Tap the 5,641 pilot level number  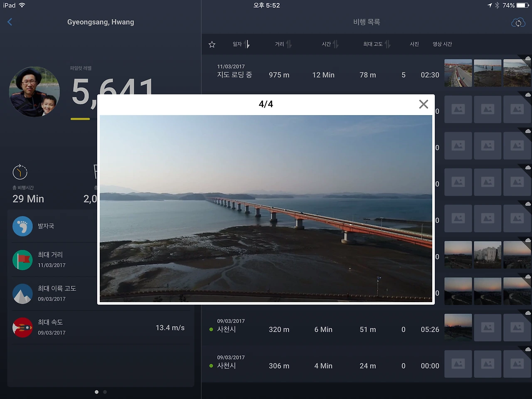(x=113, y=91)
